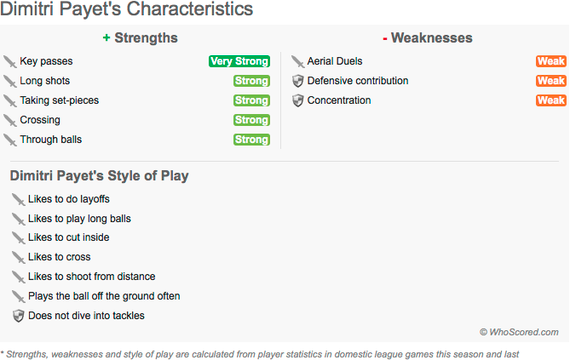Click the Strong badge for Taking set-pieces

[x=252, y=100]
